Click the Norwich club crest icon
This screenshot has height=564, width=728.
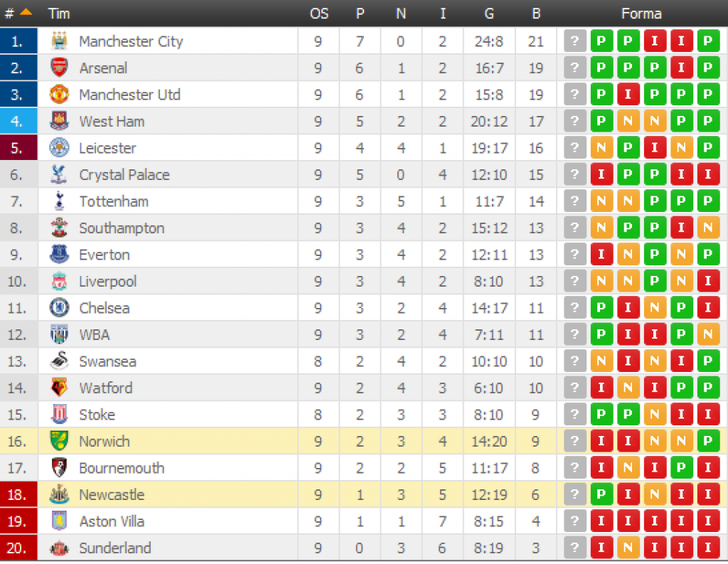tap(59, 441)
